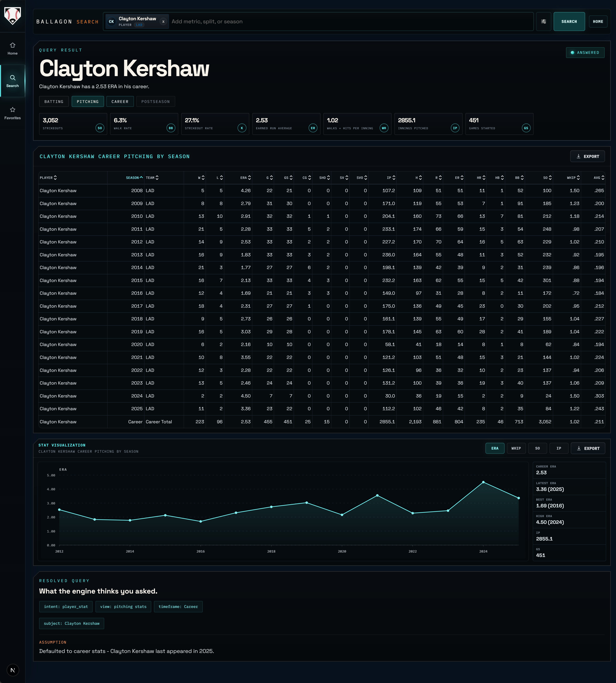Click the N avatar at bottom left
This screenshot has width=616, height=683.
[13, 670]
